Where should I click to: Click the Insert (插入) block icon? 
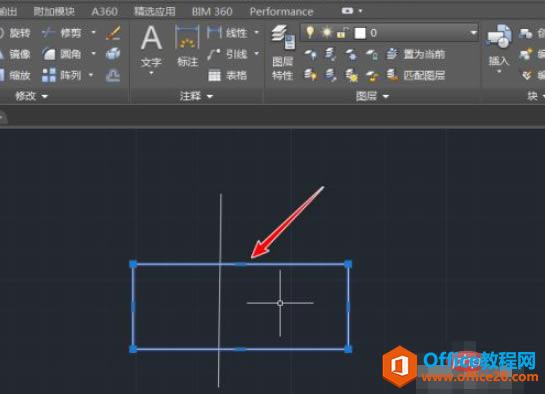point(499,36)
